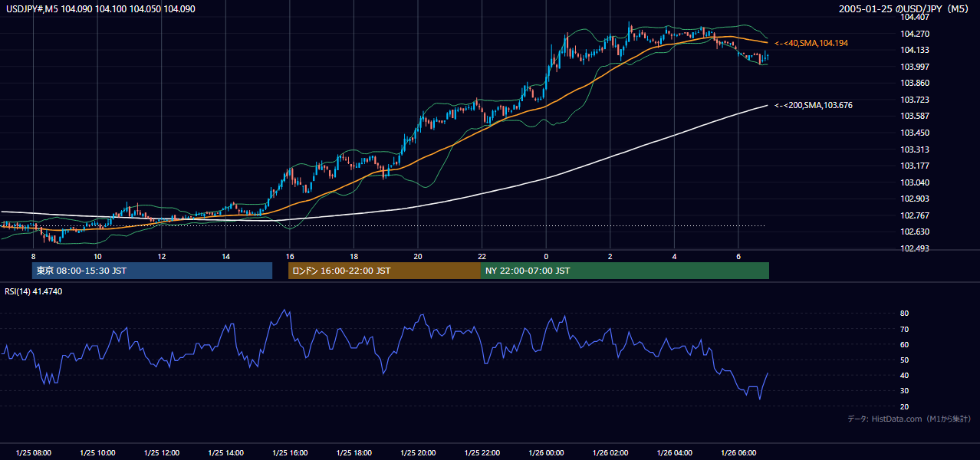Viewport: 980px width, 460px height.
Task: Click the 1/25 08:00 time label
Action: click(x=33, y=452)
